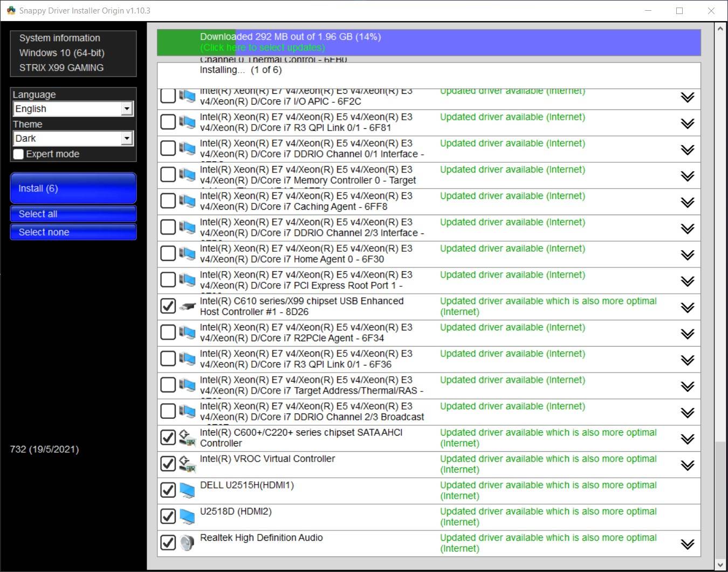This screenshot has width=728, height=572.
Task: Open the Theme dropdown
Action: (x=127, y=138)
